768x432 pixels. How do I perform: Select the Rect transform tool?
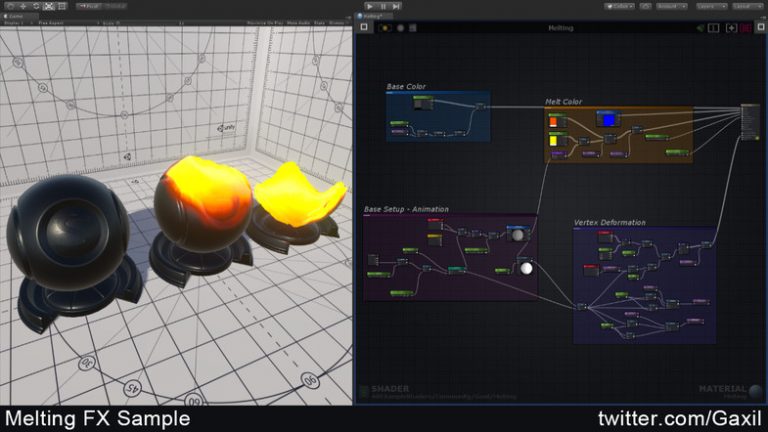(x=62, y=6)
